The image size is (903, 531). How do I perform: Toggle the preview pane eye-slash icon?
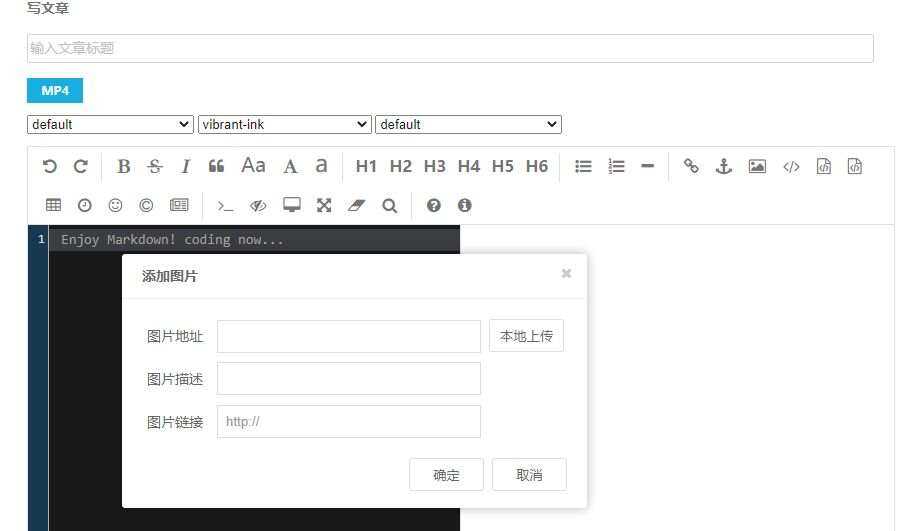coord(258,205)
